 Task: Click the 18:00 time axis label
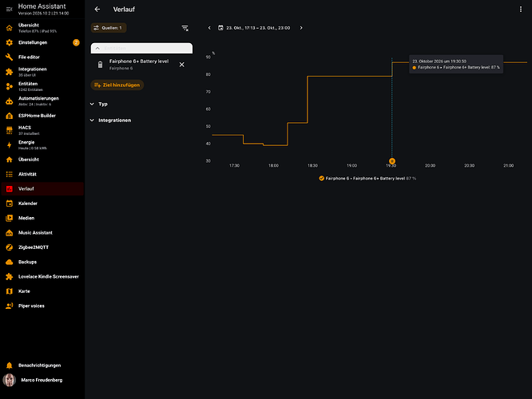click(x=273, y=166)
